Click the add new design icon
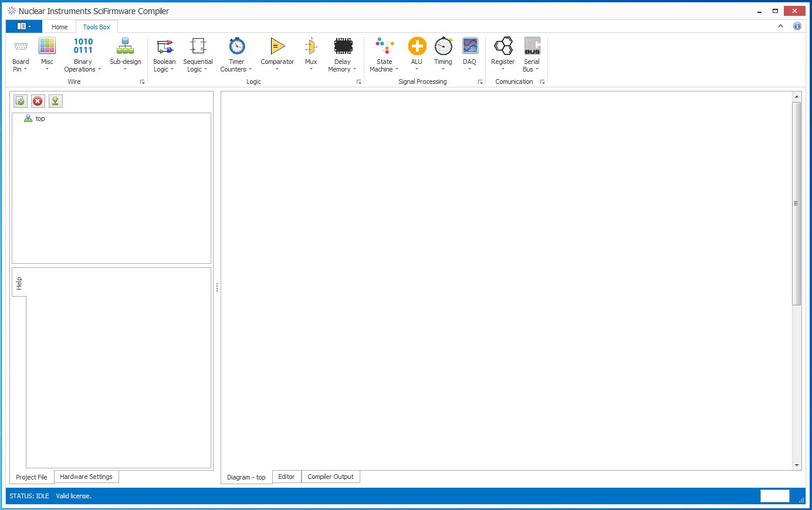 [x=21, y=101]
